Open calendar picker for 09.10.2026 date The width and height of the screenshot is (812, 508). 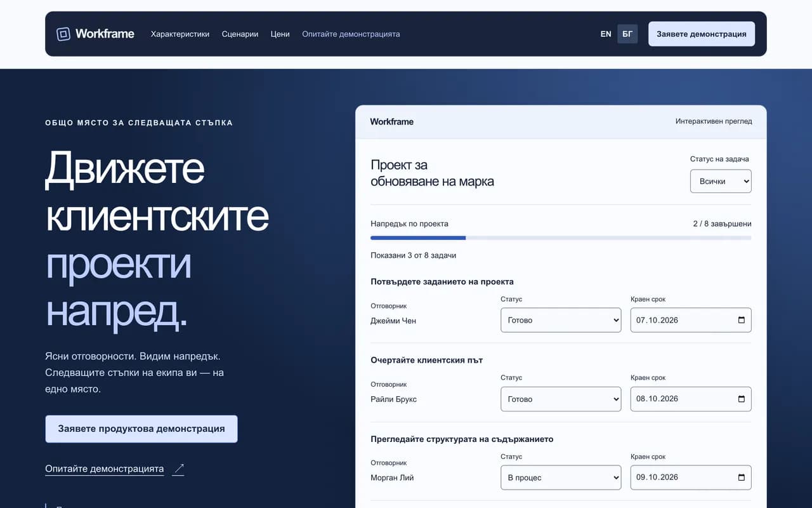click(741, 478)
